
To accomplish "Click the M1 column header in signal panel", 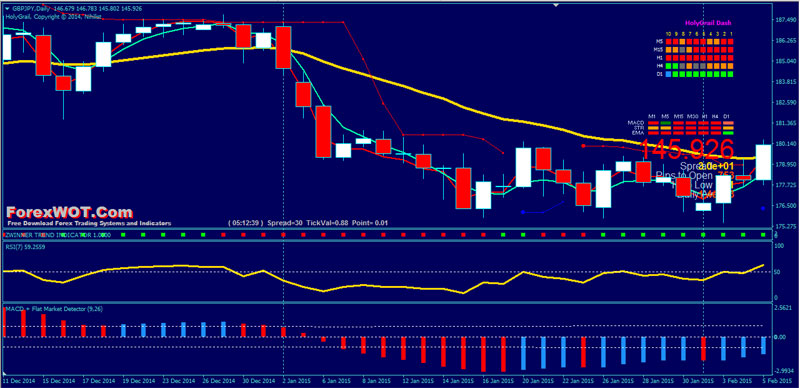I will pos(652,116).
